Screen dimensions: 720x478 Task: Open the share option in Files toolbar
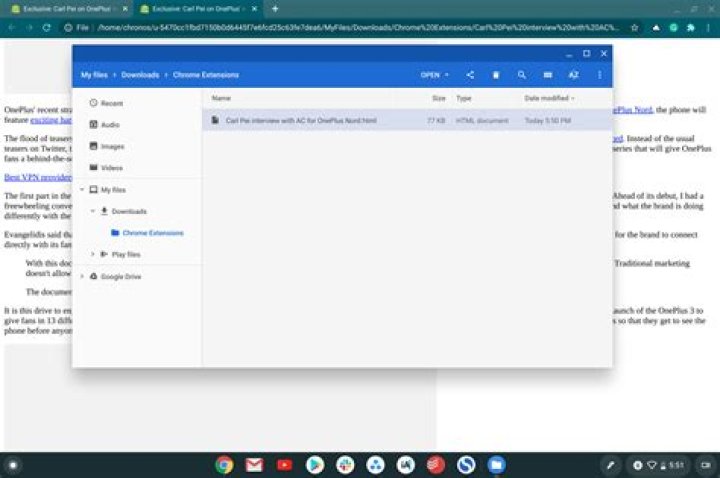click(470, 75)
